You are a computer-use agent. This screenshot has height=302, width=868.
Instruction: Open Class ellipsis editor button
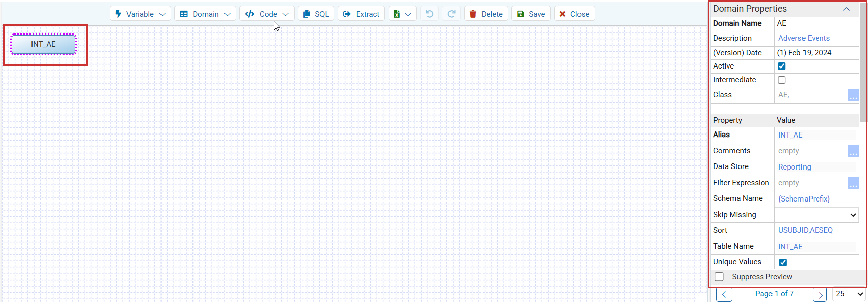point(853,95)
